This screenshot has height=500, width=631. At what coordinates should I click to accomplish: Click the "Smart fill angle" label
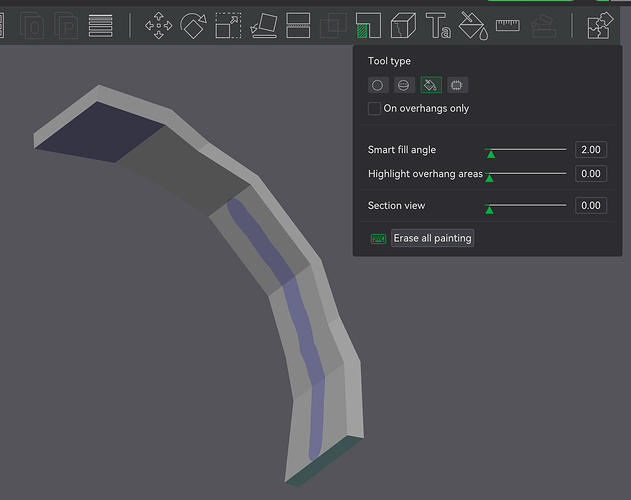[x=402, y=150]
